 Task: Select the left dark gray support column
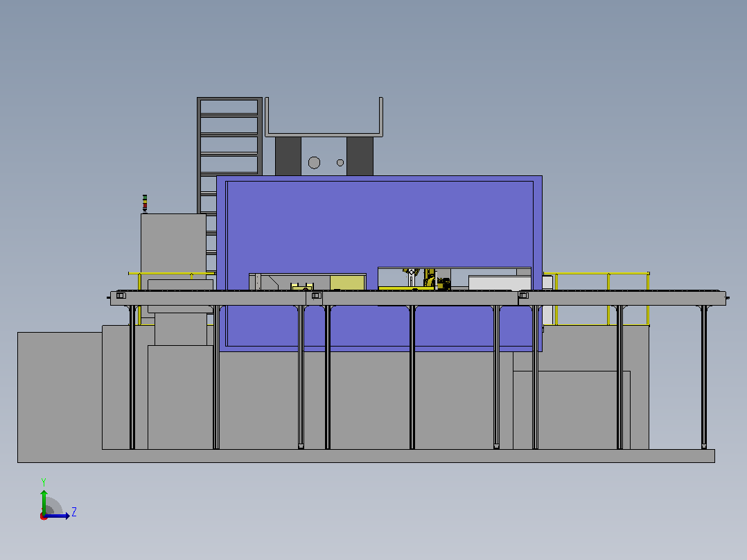(288, 157)
